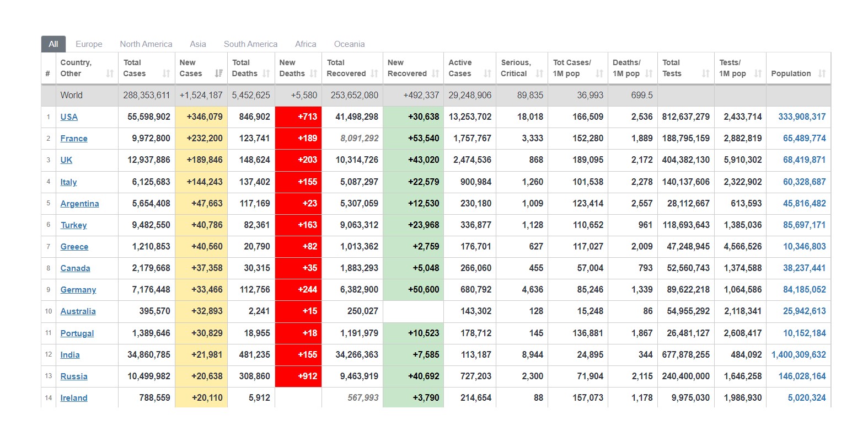Open Russia population link 146,028,164

tap(802, 376)
